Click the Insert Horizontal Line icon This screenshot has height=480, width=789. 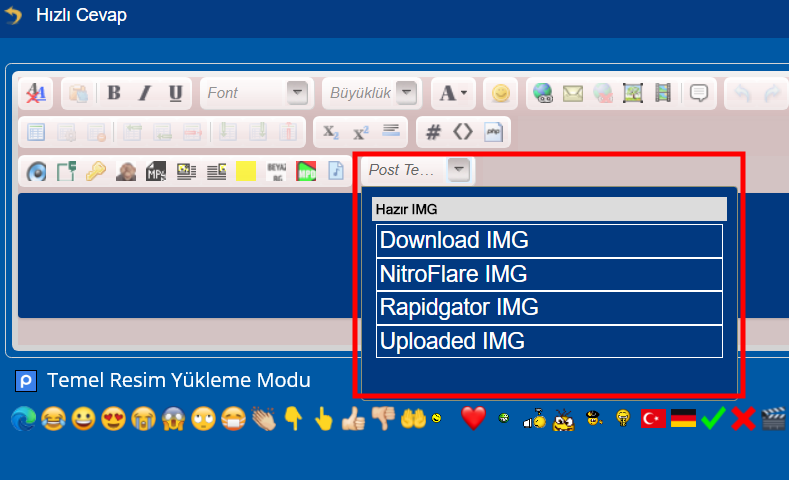tap(391, 131)
